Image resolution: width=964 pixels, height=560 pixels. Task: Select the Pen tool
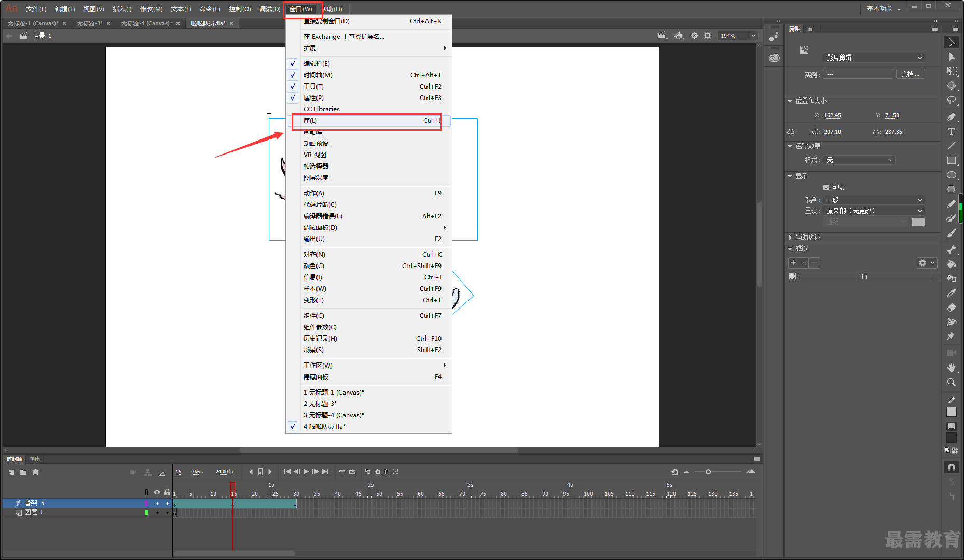pos(952,117)
